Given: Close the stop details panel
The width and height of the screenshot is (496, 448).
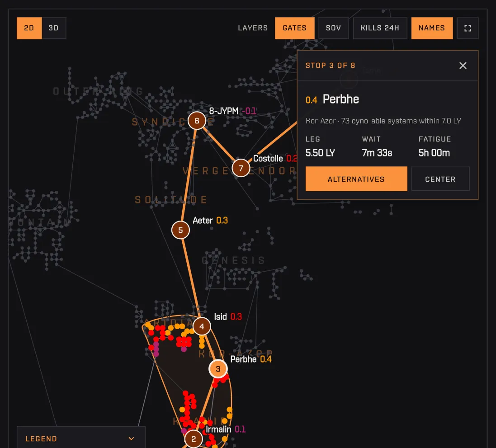Looking at the screenshot, I should tap(463, 66).
